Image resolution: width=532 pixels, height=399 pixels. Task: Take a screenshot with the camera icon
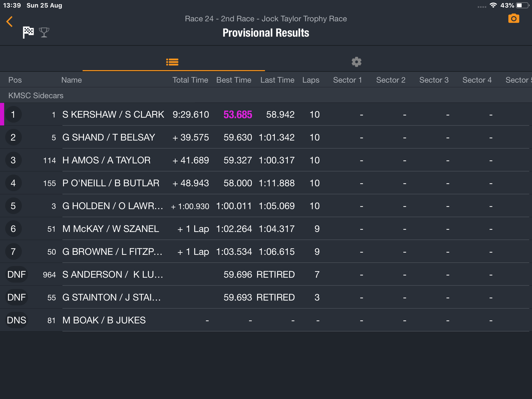pyautogui.click(x=514, y=18)
